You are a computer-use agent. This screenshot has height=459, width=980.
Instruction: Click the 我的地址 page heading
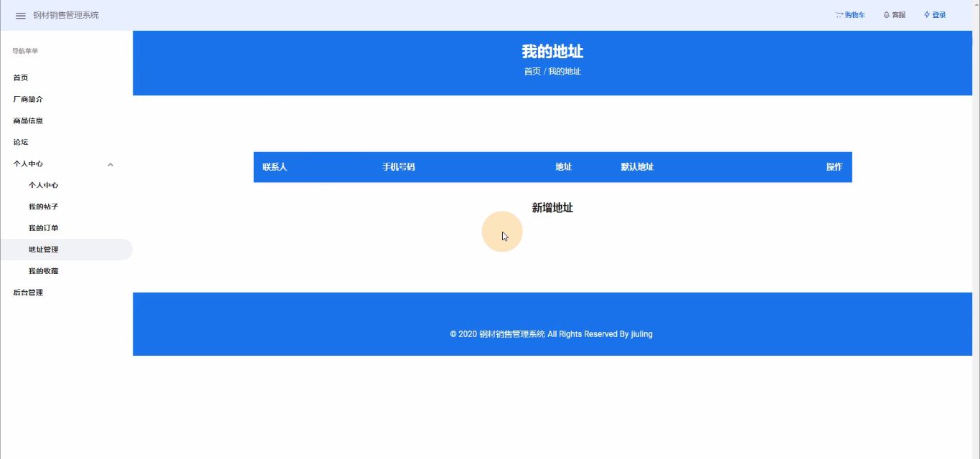pos(552,52)
